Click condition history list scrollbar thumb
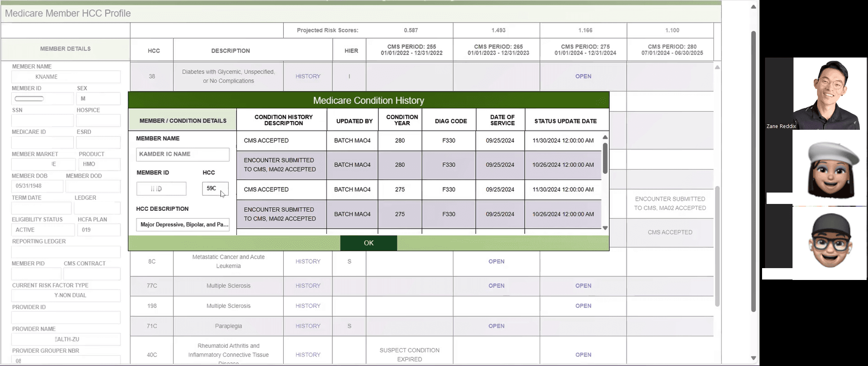Image resolution: width=868 pixels, height=366 pixels. point(605,158)
